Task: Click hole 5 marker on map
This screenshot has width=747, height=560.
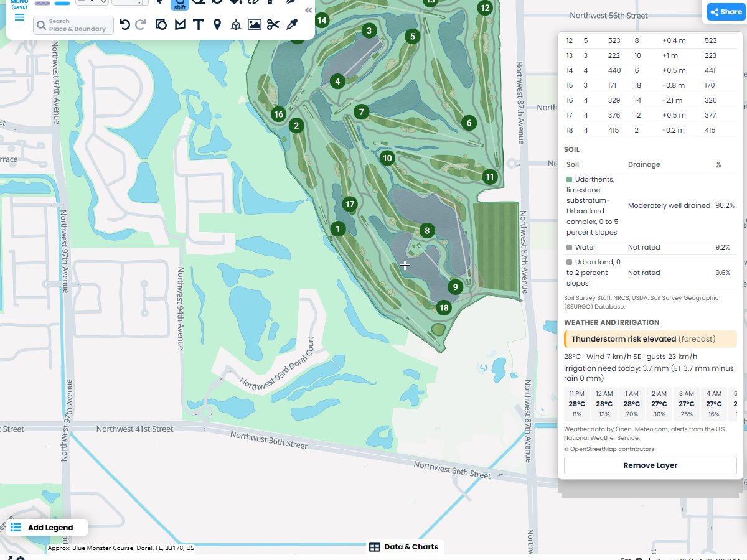Action: coord(412,37)
